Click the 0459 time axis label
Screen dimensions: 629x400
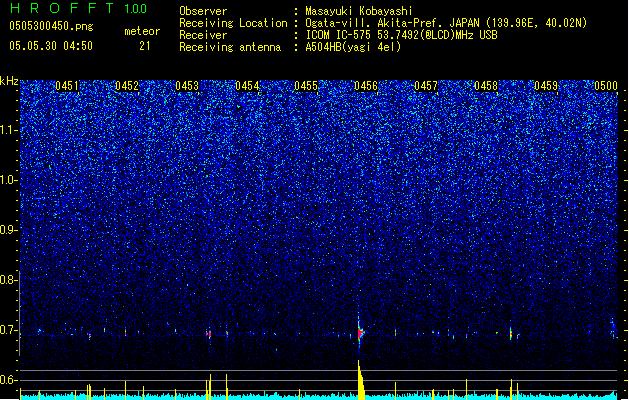546,86
